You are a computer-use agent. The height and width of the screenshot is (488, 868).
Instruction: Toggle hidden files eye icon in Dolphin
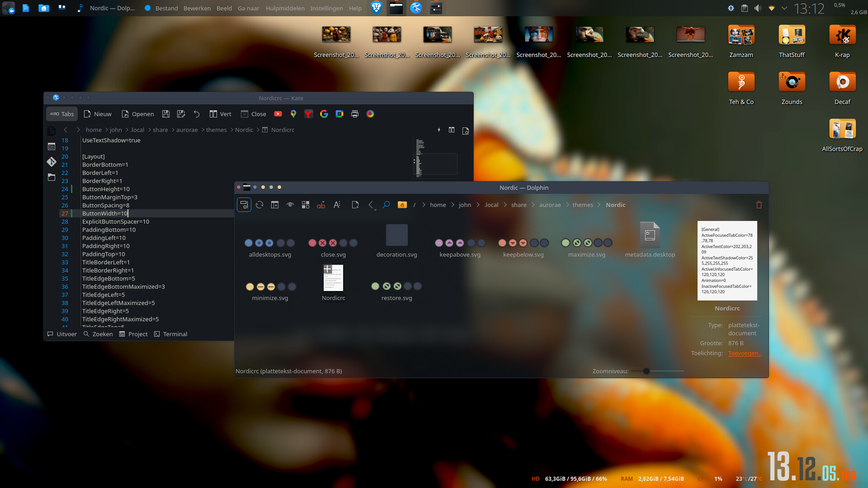290,205
